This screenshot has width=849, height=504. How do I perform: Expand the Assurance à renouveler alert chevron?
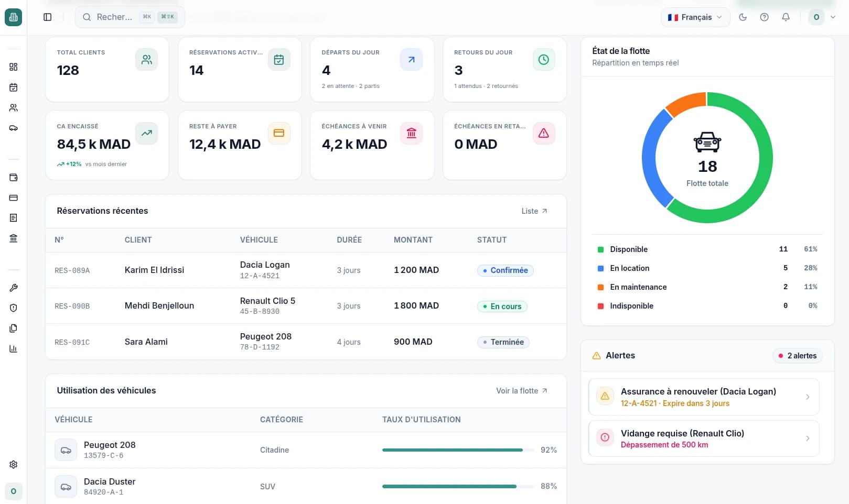[808, 397]
